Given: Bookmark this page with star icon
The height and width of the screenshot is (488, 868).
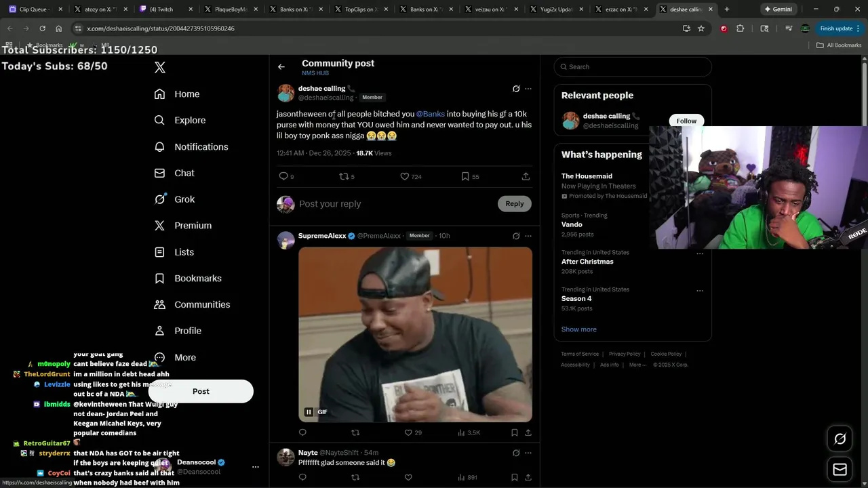Looking at the screenshot, I should point(701,28).
